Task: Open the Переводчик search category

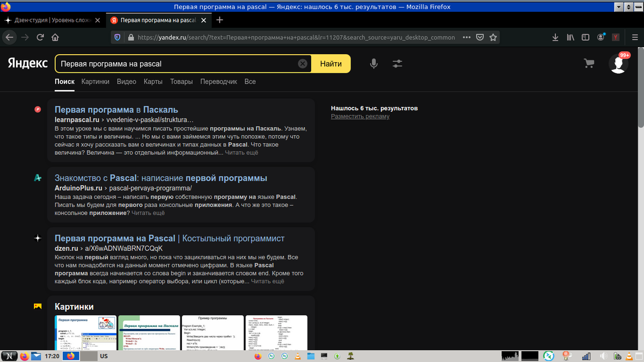Action: (218, 82)
